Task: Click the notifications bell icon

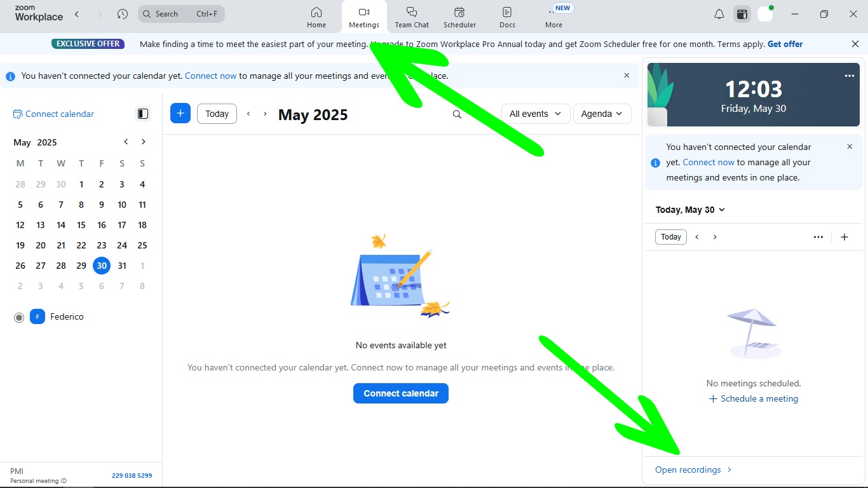Action: click(x=719, y=14)
